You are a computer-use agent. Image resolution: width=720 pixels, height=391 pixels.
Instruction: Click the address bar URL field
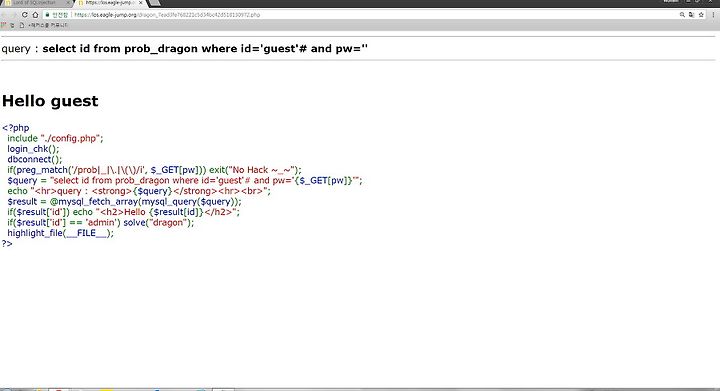358,15
